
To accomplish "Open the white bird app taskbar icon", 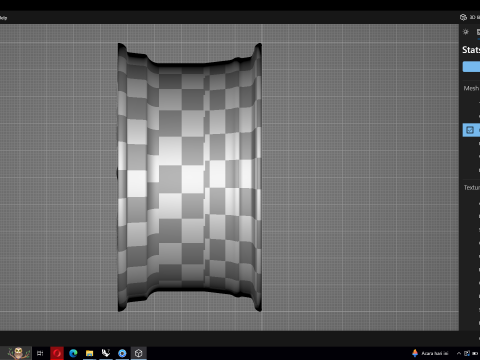I will tap(106, 353).
